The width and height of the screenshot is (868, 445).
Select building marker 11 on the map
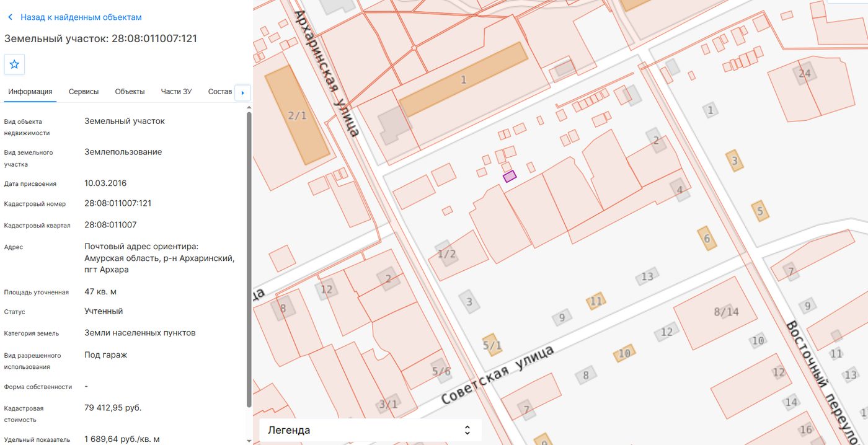point(596,301)
